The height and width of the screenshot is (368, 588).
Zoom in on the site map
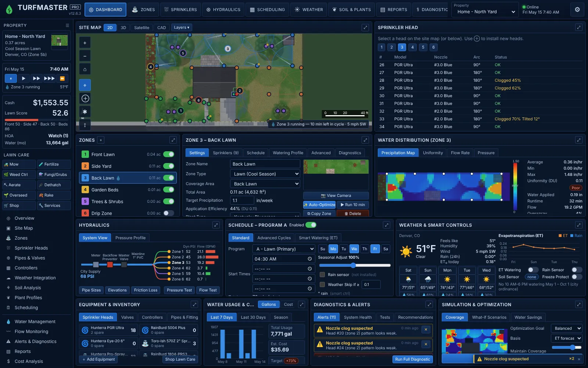85,43
